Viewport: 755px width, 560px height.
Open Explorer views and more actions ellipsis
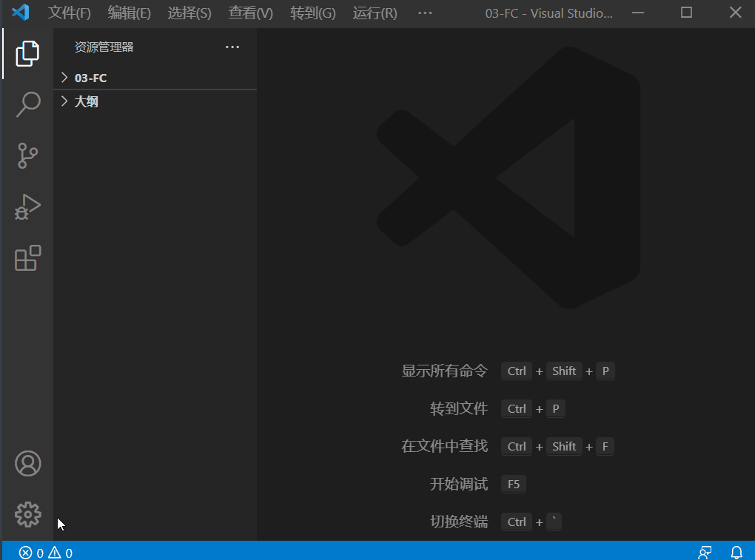pyautogui.click(x=232, y=47)
